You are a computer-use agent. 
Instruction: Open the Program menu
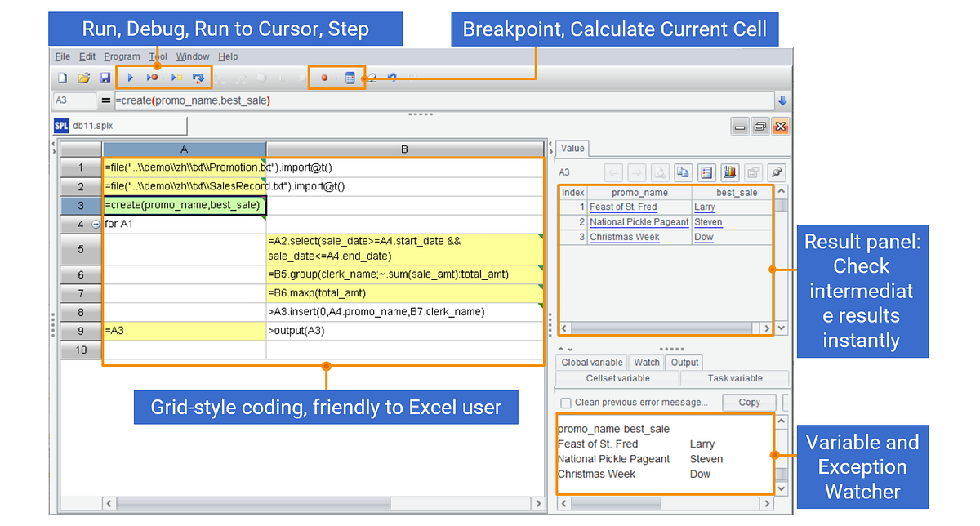pyautogui.click(x=122, y=56)
